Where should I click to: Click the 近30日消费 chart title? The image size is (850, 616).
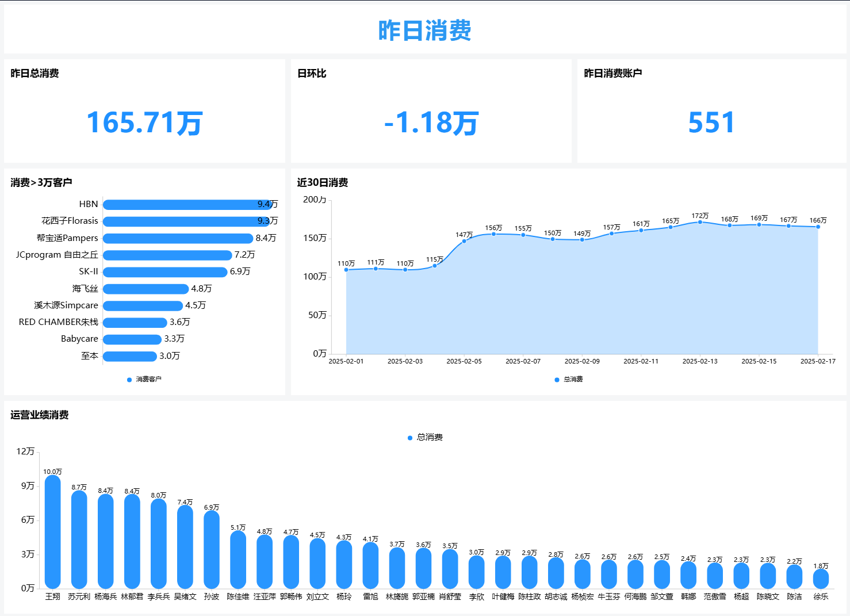[x=323, y=182]
